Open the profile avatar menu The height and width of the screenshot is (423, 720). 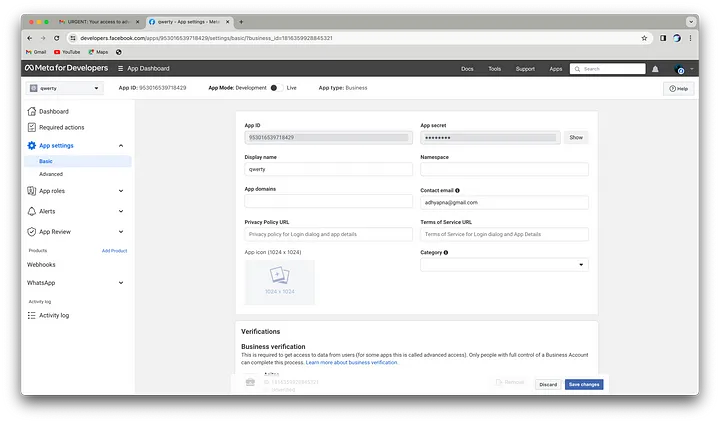tap(679, 69)
